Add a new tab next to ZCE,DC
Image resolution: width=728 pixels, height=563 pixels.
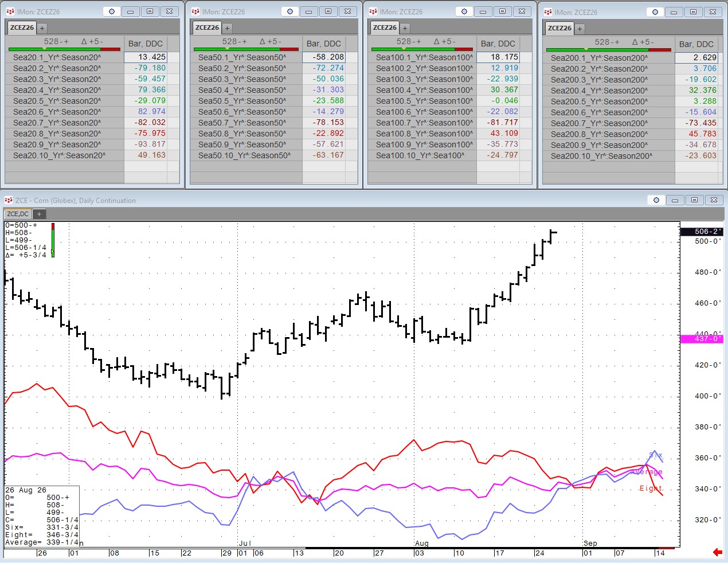39,214
